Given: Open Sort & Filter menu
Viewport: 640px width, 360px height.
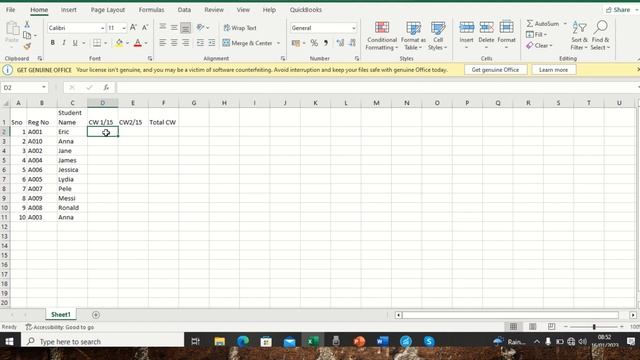Looking at the screenshot, I should coord(579,36).
